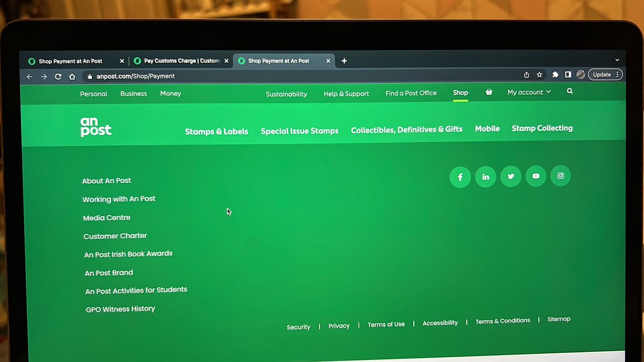Go to browser home icon
Viewport: 644px width, 362px height.
pos(72,77)
